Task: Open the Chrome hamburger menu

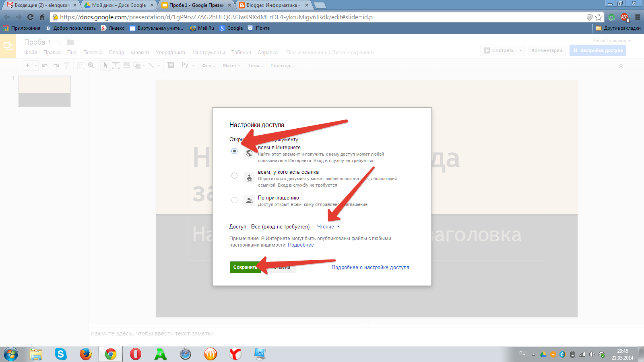Action: tap(638, 17)
